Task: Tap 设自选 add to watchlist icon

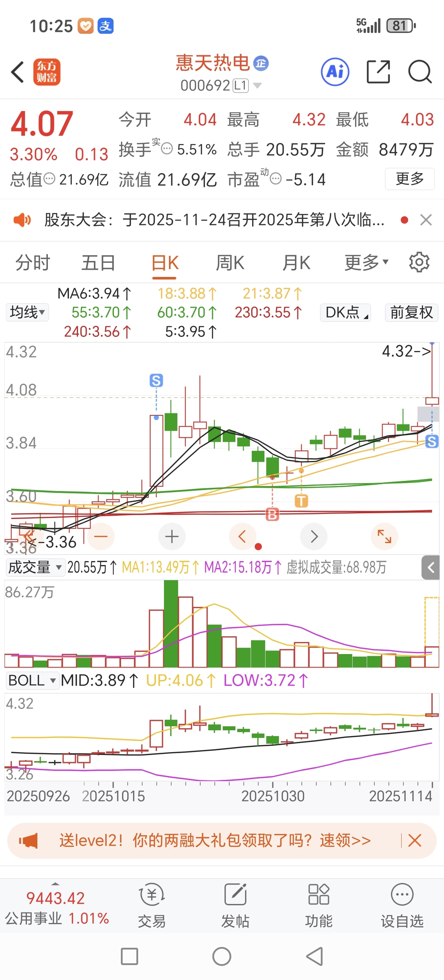Action: pos(402,906)
